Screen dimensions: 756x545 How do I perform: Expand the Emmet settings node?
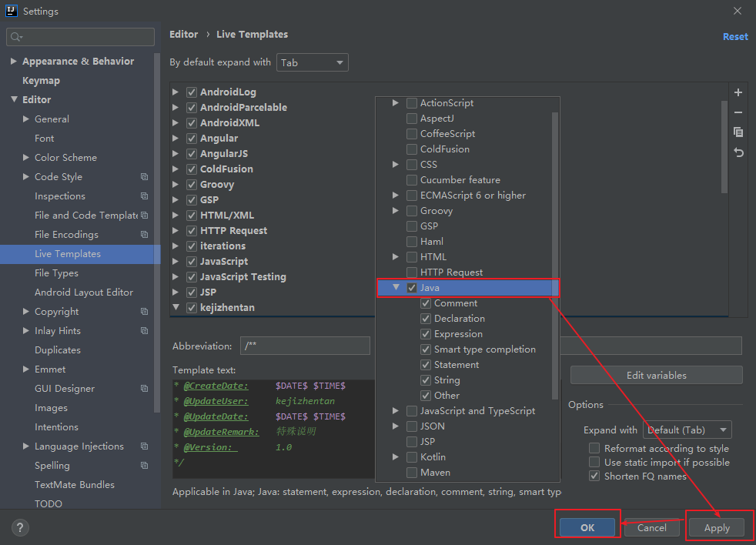[x=26, y=369]
